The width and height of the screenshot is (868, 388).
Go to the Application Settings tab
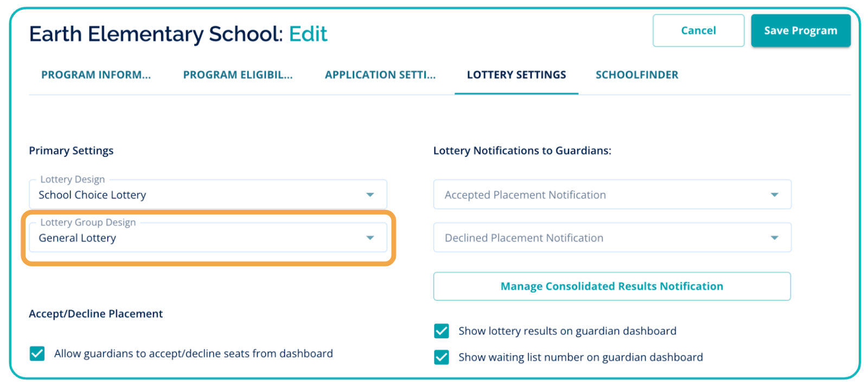380,75
